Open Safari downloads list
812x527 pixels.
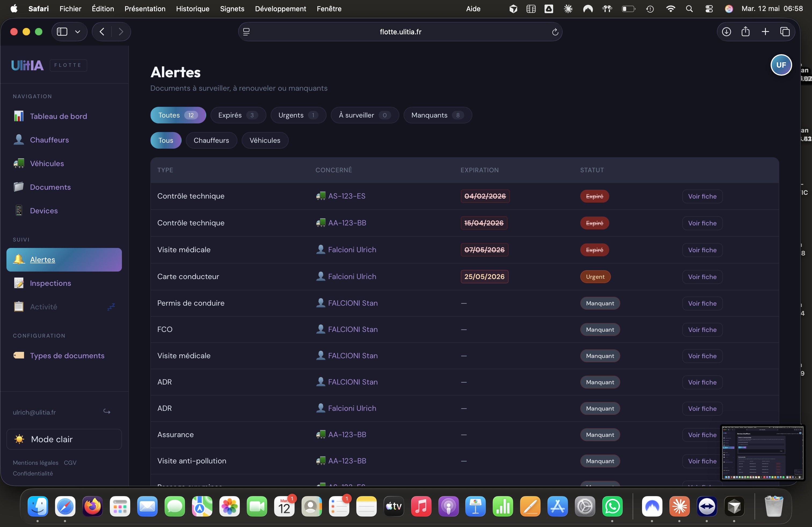coord(726,32)
